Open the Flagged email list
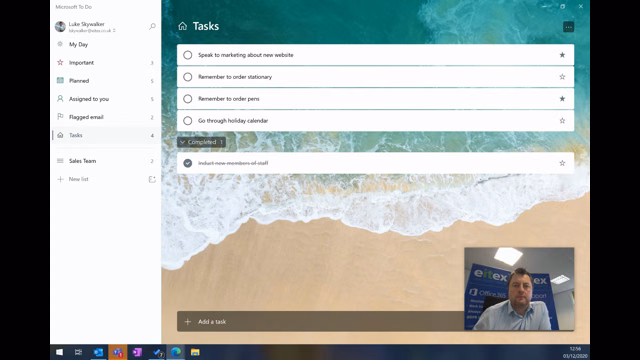Image resolution: width=640 pixels, height=360 pixels. tap(106, 117)
